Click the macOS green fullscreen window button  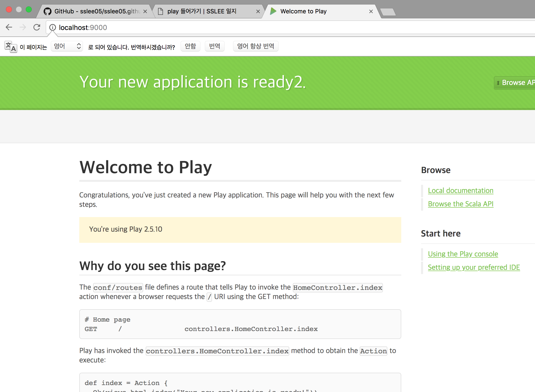pyautogui.click(x=29, y=9)
